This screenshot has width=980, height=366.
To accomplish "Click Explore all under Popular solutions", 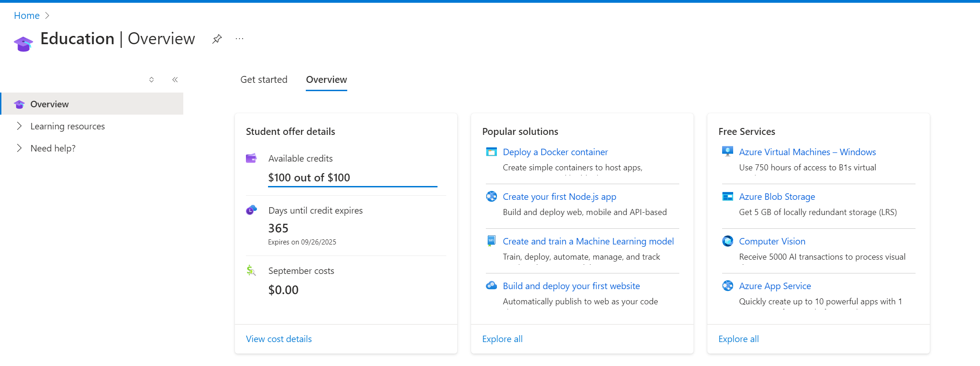I will point(502,339).
